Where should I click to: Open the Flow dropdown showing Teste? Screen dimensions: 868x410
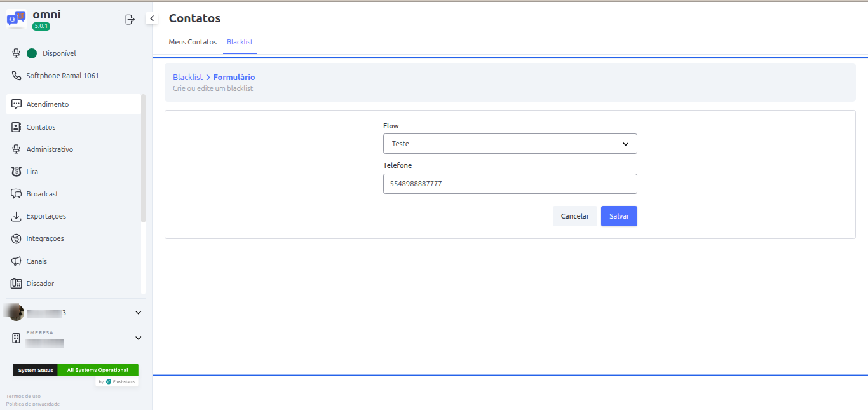[x=510, y=144]
